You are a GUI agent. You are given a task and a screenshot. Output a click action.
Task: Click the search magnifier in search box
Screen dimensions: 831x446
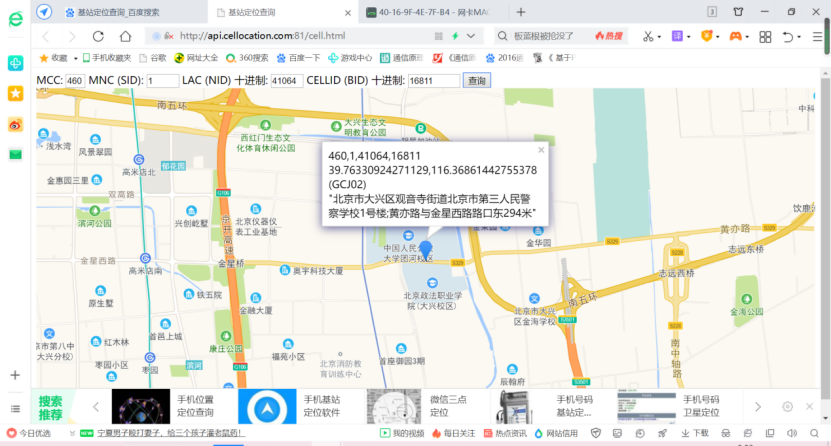pyautogui.click(x=502, y=36)
